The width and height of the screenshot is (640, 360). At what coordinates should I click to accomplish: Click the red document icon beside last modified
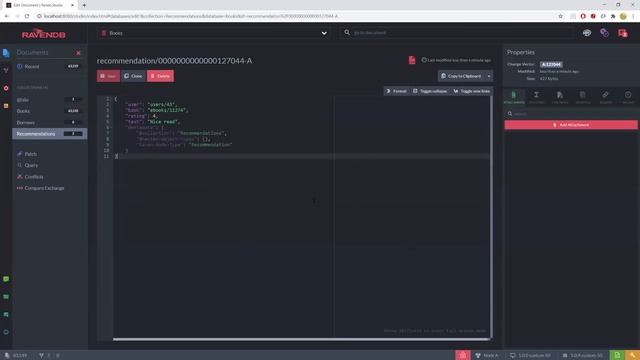(x=412, y=60)
